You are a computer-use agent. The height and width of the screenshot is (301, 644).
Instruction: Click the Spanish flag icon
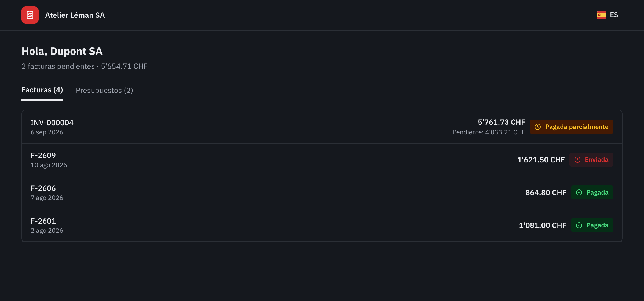point(601,15)
